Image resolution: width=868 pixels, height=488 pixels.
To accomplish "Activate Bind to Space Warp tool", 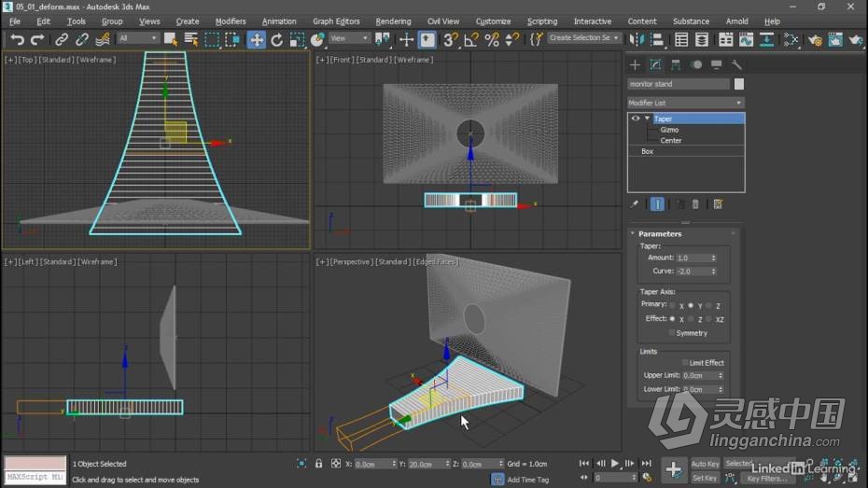I will (103, 39).
